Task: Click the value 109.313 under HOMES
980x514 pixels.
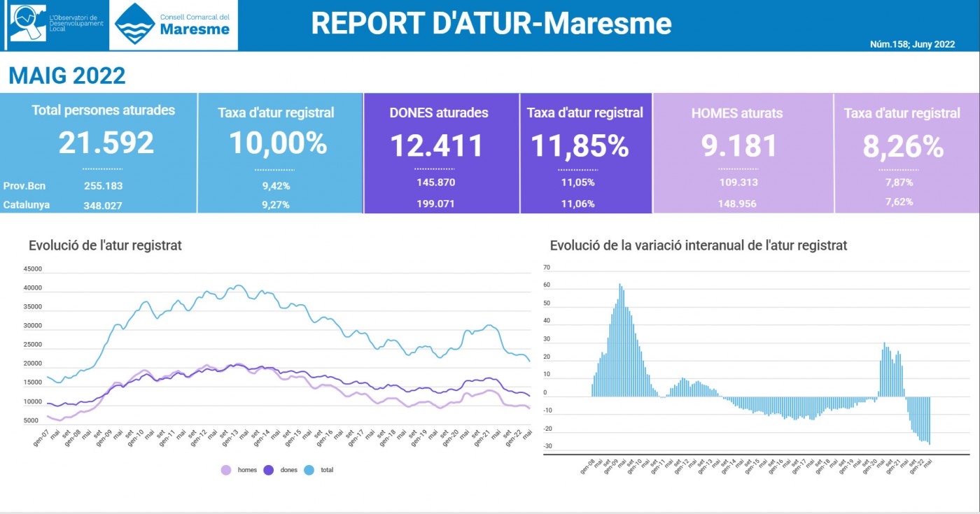Action: (x=738, y=183)
